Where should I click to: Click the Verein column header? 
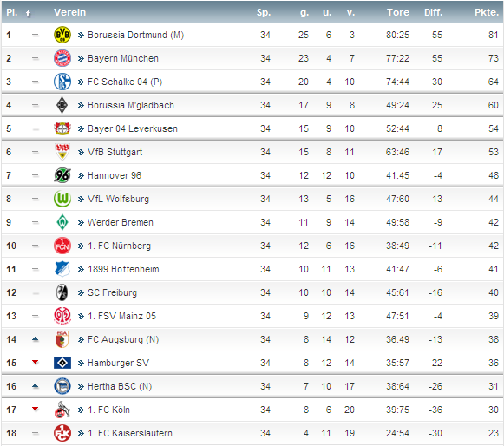coord(69,12)
